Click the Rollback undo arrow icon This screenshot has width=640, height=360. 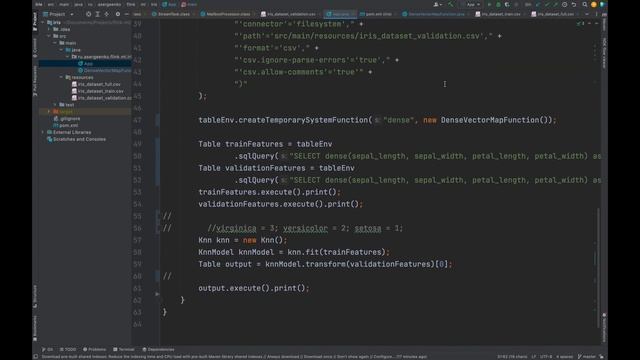pyautogui.click(x=573, y=4)
